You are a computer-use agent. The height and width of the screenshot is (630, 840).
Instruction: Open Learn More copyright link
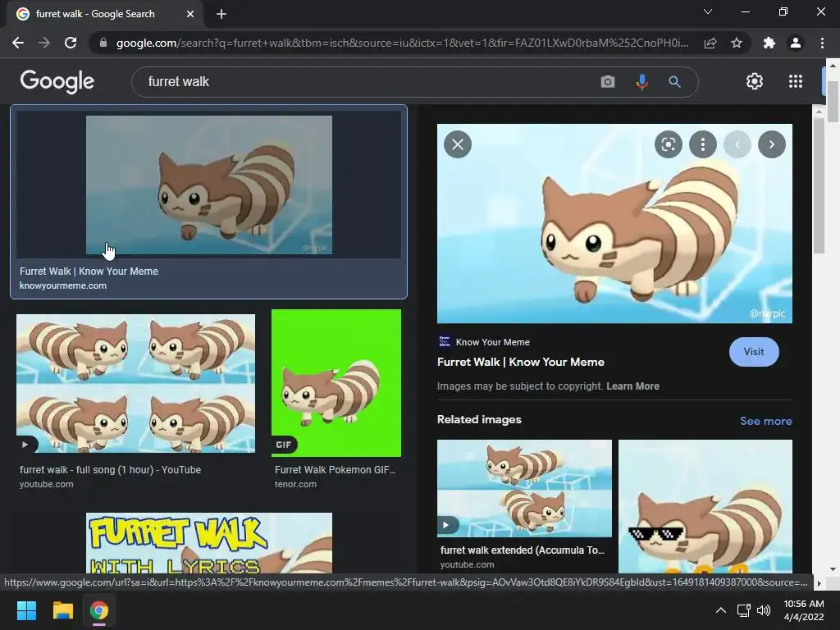point(632,386)
